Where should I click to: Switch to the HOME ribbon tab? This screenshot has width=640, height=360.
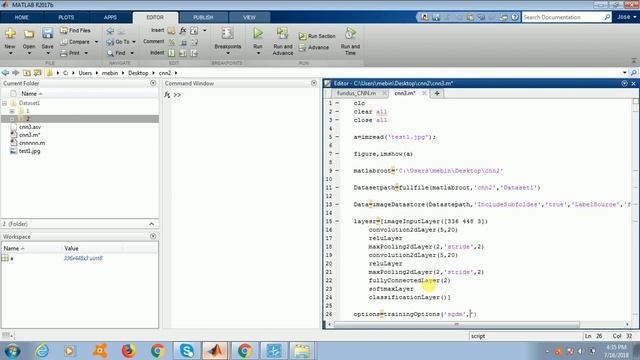point(22,18)
